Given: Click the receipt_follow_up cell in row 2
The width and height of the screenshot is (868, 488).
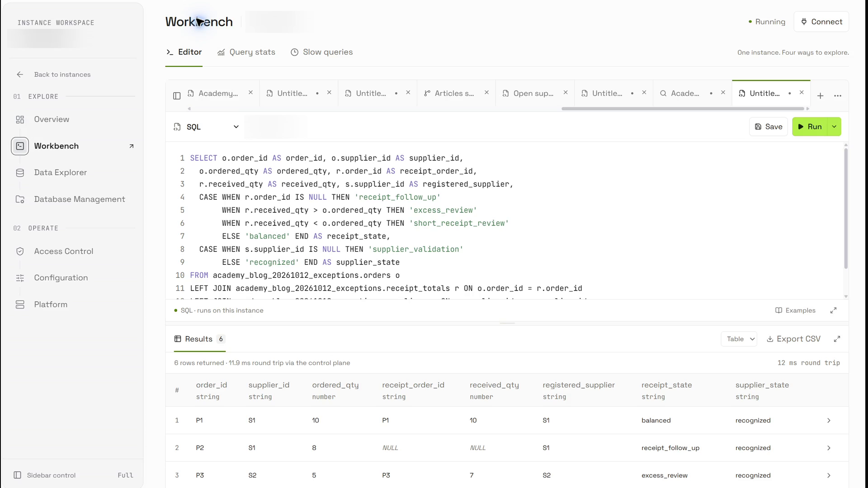Looking at the screenshot, I should coord(670,448).
